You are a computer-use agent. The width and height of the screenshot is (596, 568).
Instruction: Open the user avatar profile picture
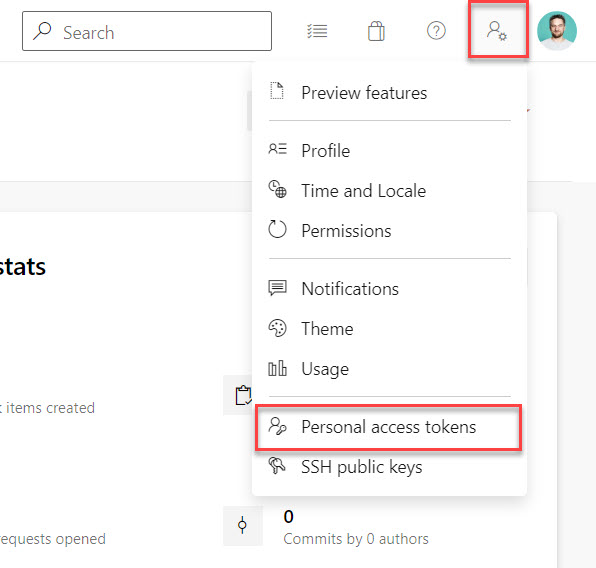click(x=557, y=31)
